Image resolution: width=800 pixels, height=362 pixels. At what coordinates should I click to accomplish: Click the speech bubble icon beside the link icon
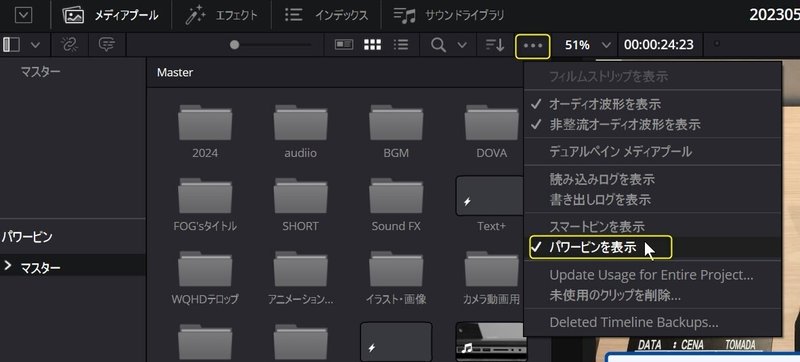[x=107, y=45]
